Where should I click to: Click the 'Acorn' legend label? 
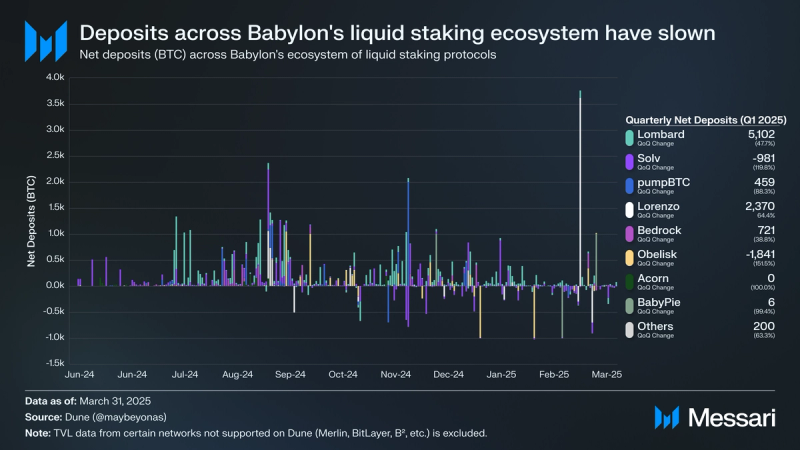coord(653,278)
